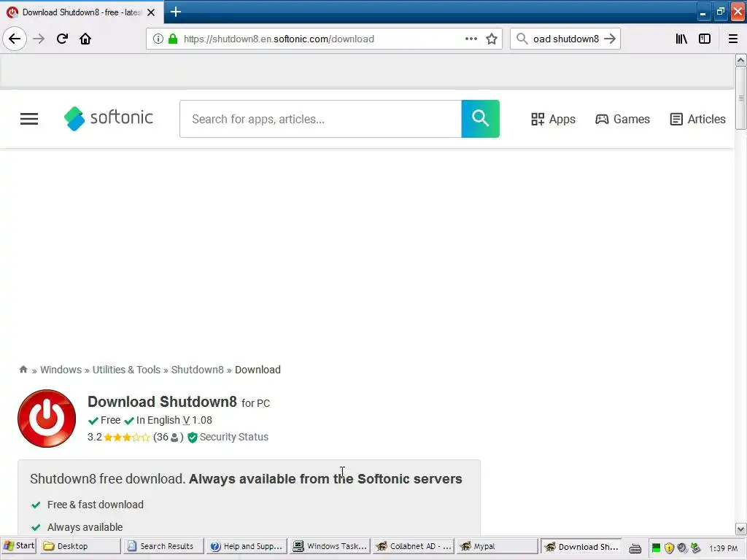747x560 pixels.
Task: Open the Games section
Action: point(622,119)
